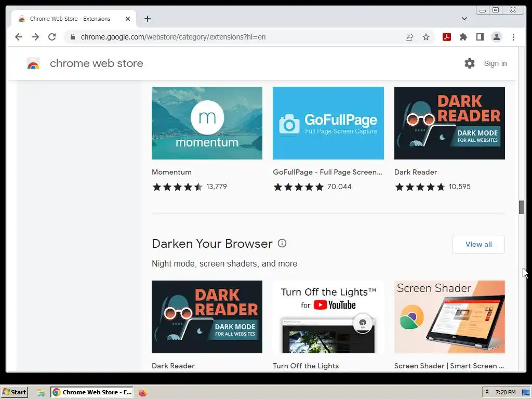Click the address bar URL

coord(173,37)
